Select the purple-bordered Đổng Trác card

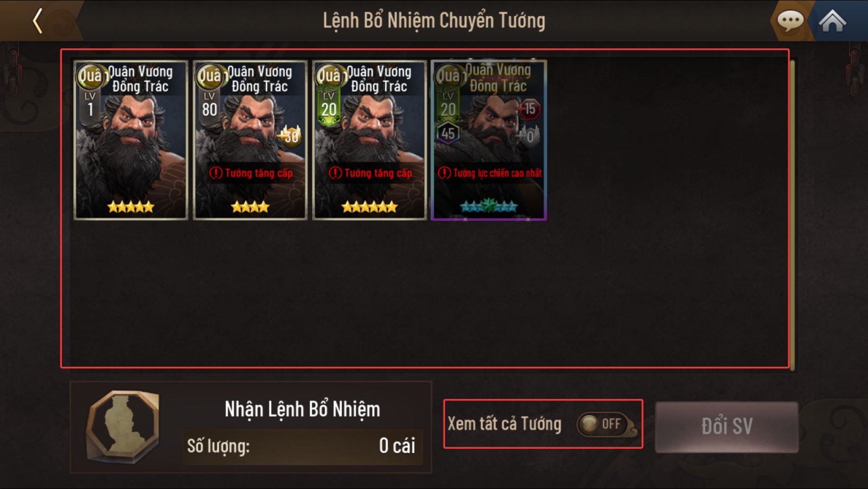pyautogui.click(x=489, y=140)
